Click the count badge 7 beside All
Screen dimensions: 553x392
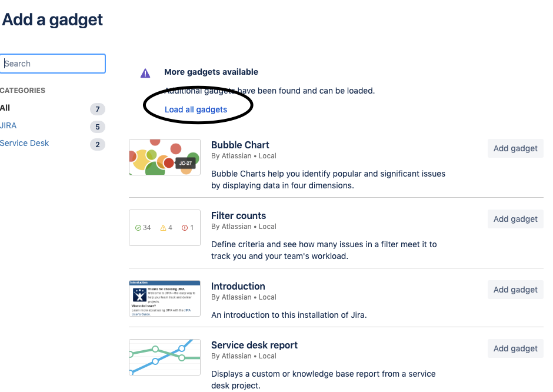click(97, 108)
